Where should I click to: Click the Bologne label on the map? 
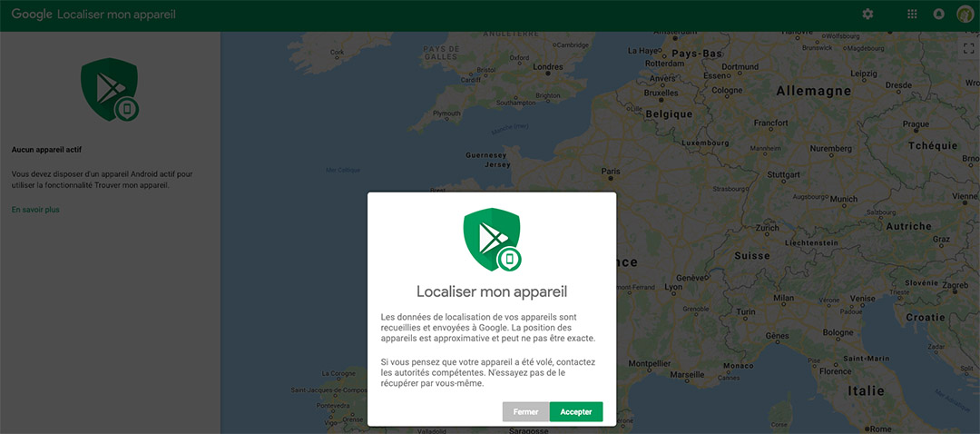(838, 332)
